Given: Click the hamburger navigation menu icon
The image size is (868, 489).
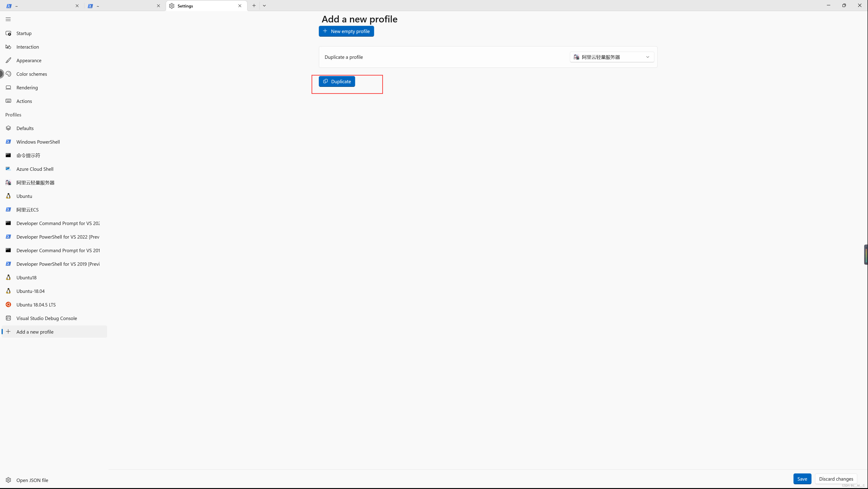Looking at the screenshot, I should click(8, 19).
